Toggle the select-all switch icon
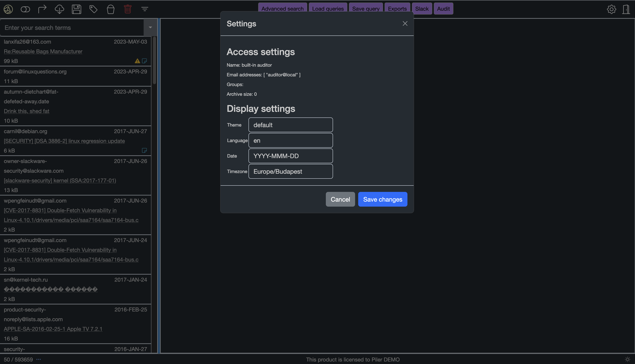This screenshot has width=635, height=364. [25, 9]
